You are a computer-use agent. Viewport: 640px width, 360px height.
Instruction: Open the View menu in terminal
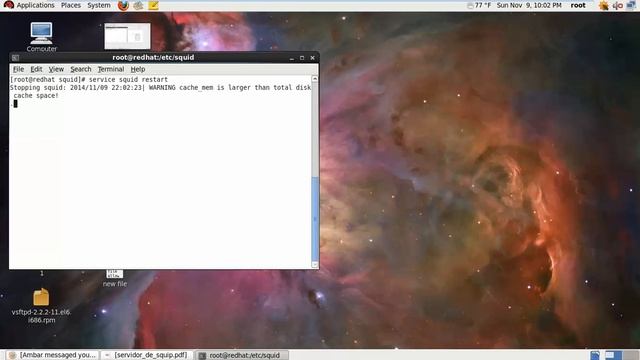coord(56,69)
